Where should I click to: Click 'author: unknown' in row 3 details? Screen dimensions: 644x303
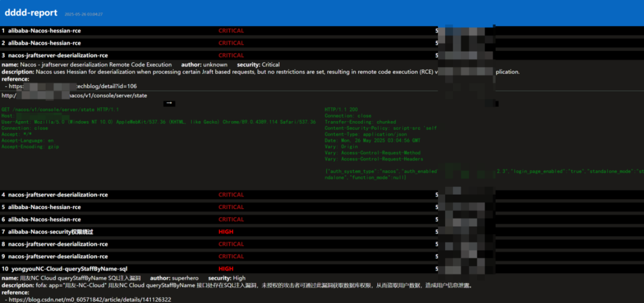(204, 65)
